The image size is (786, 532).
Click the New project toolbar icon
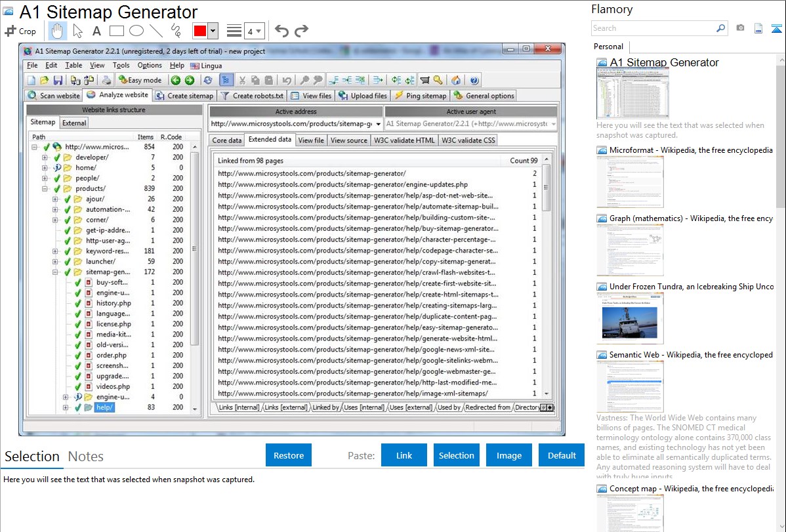[31, 80]
